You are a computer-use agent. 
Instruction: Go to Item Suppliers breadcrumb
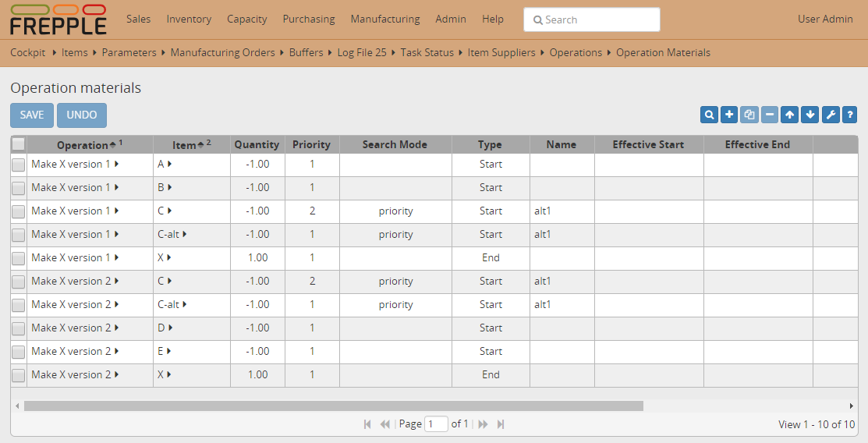click(501, 52)
